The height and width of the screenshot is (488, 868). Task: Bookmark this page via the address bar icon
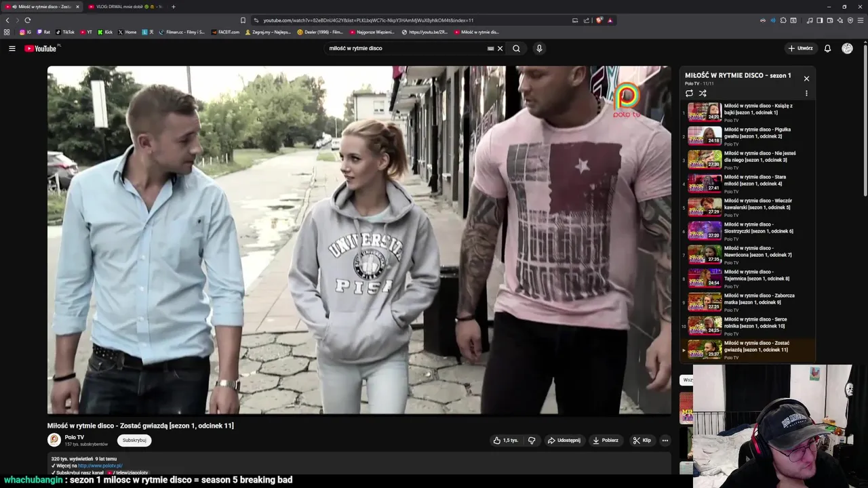(x=243, y=20)
